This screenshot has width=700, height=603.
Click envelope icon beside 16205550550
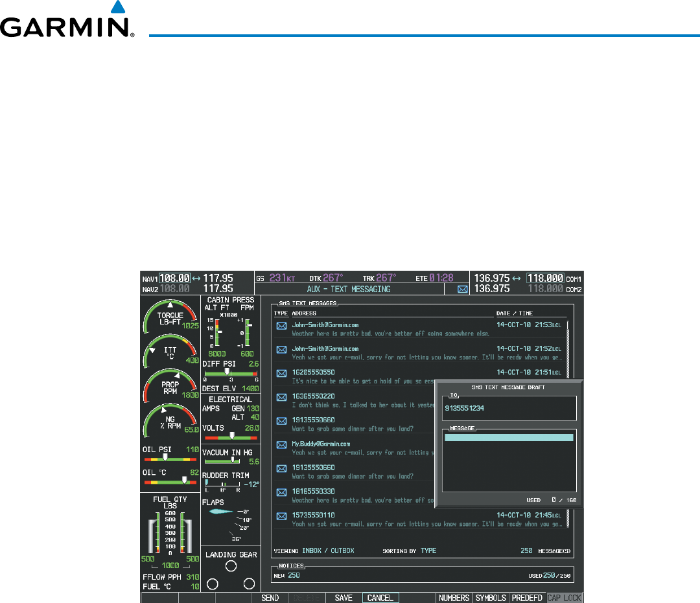pos(282,373)
